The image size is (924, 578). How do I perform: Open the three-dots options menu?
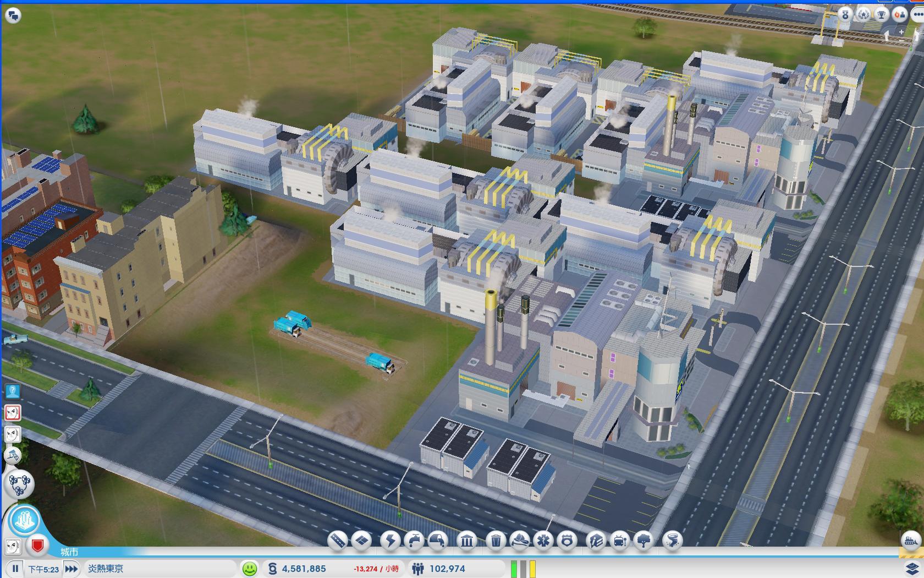(x=917, y=14)
